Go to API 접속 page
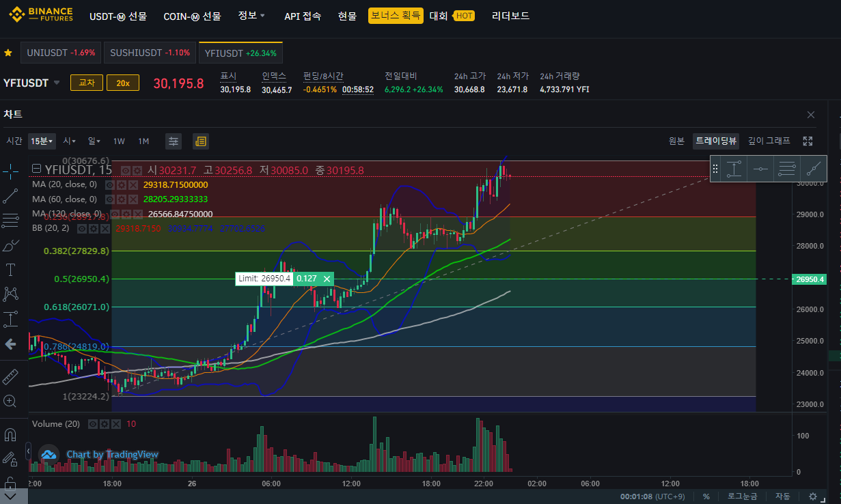 [303, 16]
